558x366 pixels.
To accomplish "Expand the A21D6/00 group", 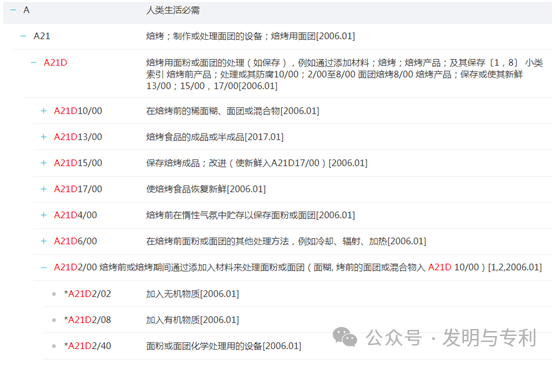I will tap(43, 241).
